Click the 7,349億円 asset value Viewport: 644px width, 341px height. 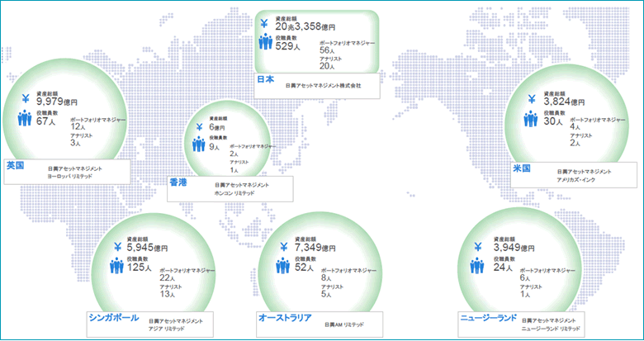315,248
